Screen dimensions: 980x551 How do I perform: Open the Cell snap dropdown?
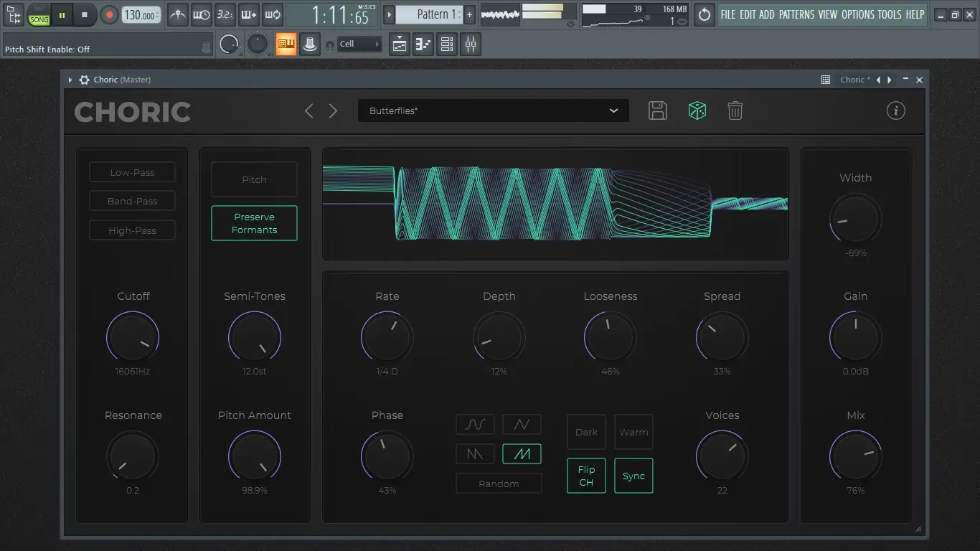359,44
